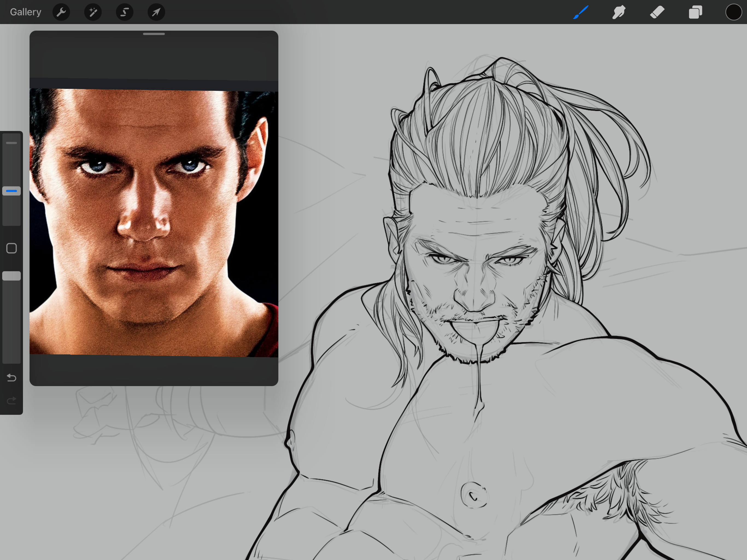Activate the Transform arrow tool

point(156,12)
